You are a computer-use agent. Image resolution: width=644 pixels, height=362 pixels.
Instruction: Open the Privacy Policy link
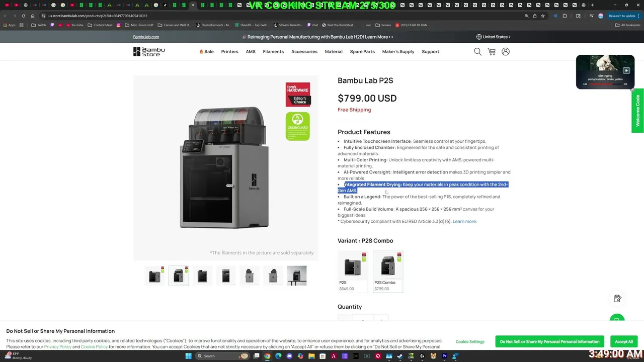pos(57,347)
